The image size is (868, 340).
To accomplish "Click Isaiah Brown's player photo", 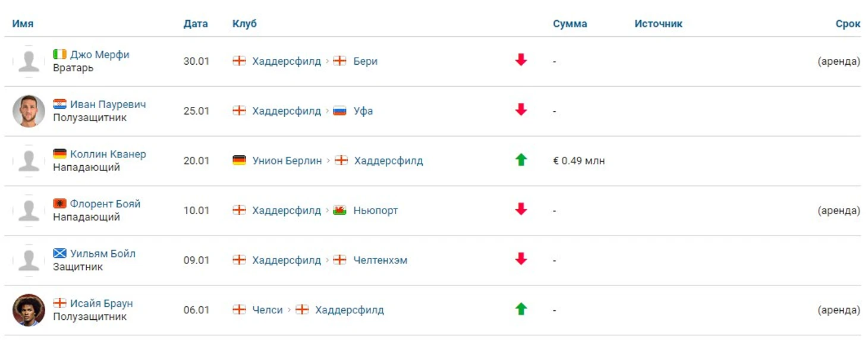I will pyautogui.click(x=29, y=310).
